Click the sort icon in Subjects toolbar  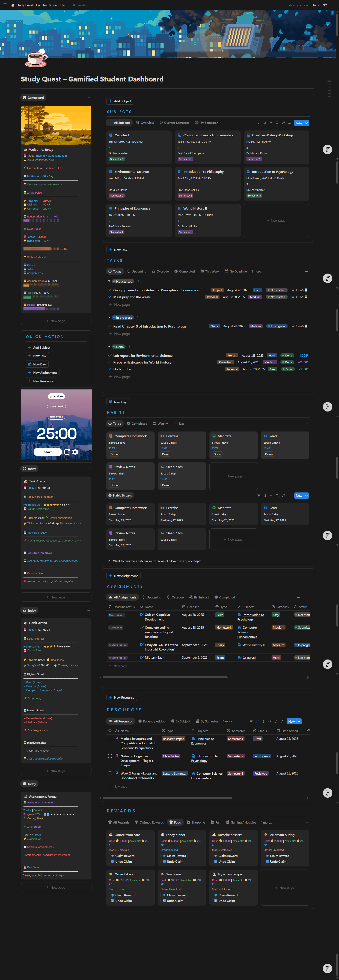(x=265, y=123)
